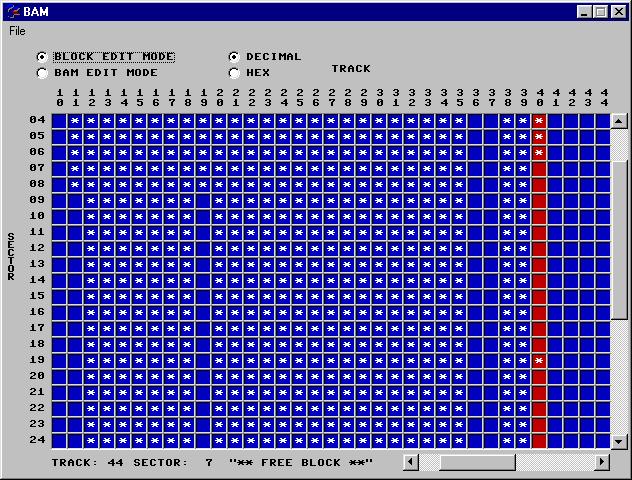
Task: Click vertical scrollbar up arrow
Action: pyautogui.click(x=619, y=121)
